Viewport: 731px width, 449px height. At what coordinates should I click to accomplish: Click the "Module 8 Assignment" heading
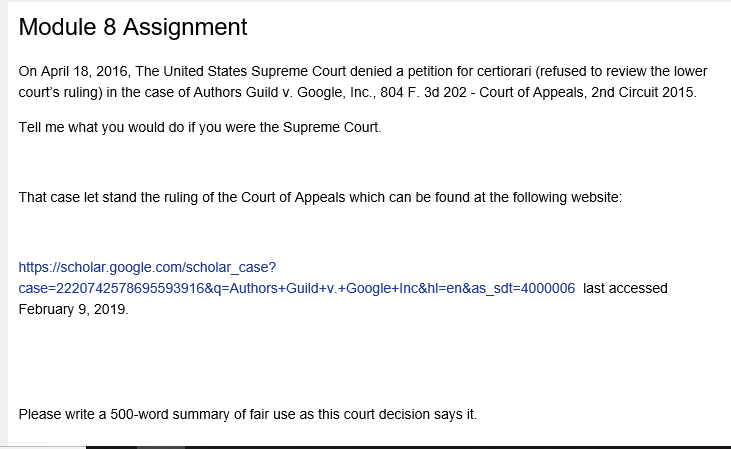(133, 27)
